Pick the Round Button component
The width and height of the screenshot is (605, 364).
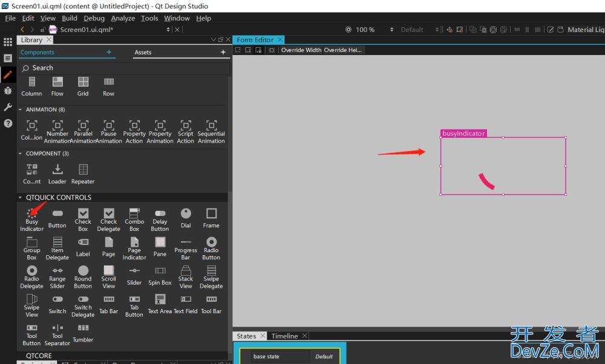pyautogui.click(x=83, y=278)
